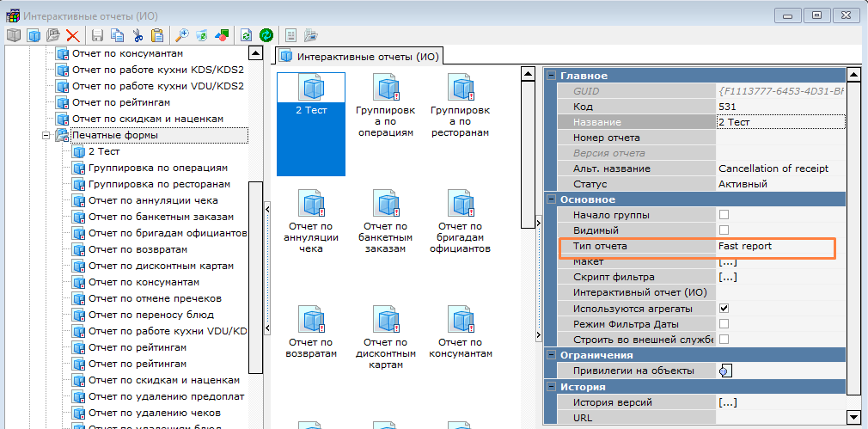Click the floppy disk save icon
The image size is (868, 429).
[x=97, y=35]
